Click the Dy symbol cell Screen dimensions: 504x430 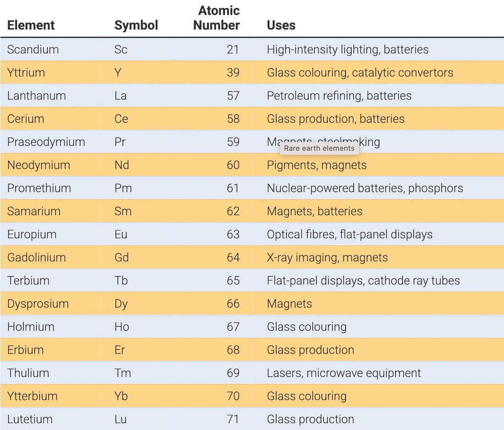(121, 304)
